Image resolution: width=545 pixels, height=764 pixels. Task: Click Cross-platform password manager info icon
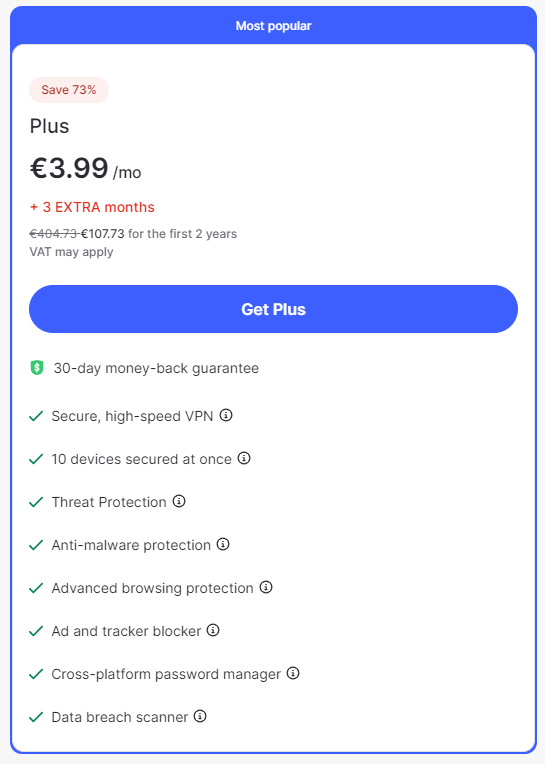click(x=293, y=673)
